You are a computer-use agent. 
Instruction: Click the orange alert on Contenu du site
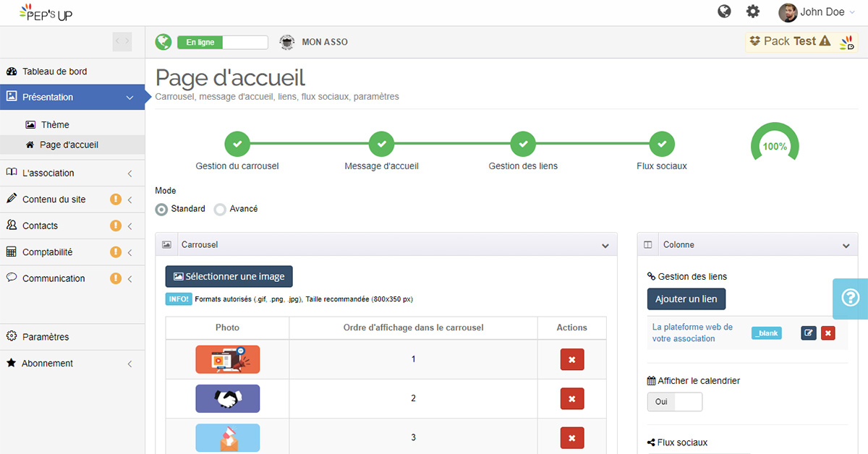point(115,200)
